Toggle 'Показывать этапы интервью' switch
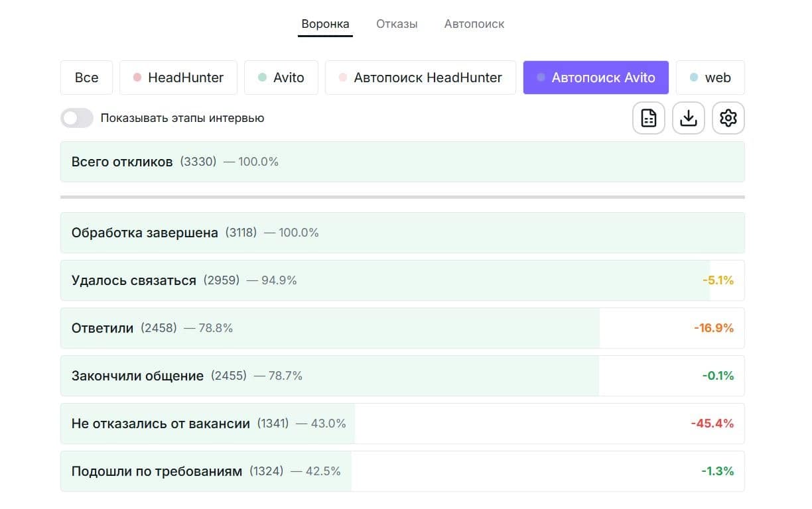Image resolution: width=812 pixels, height=509 pixels. tap(77, 118)
